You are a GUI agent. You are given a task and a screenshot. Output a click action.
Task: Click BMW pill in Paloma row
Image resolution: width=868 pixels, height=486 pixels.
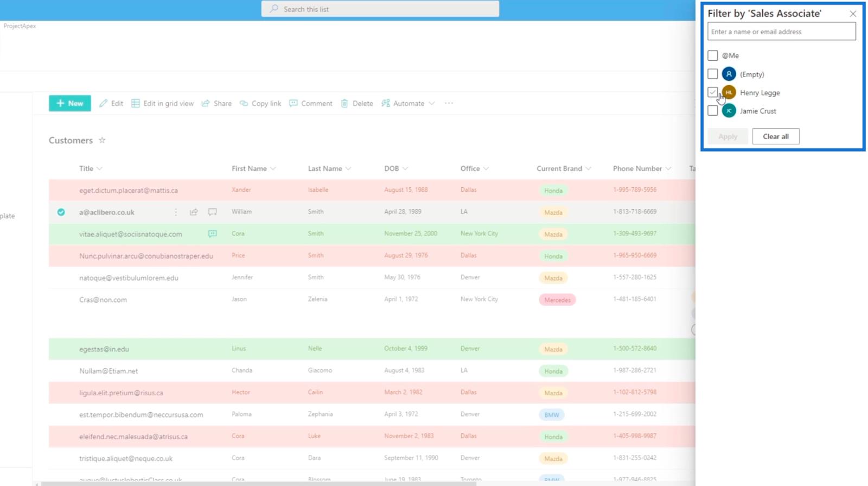(552, 415)
